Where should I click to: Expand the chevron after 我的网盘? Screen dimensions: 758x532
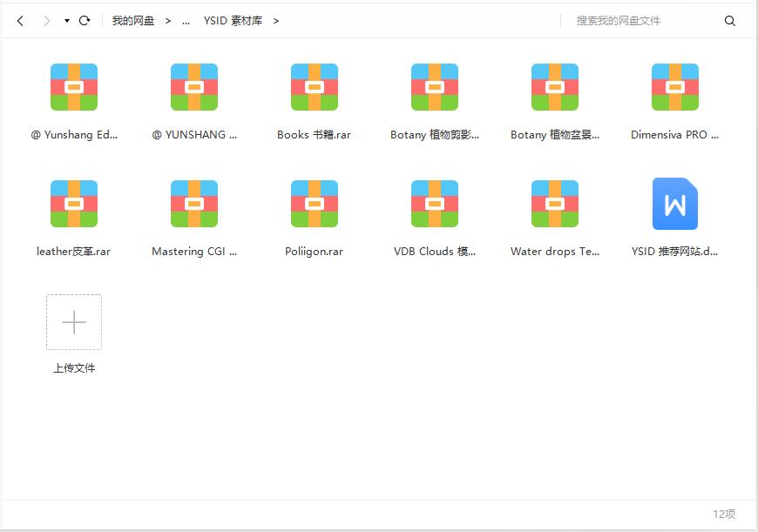point(168,21)
